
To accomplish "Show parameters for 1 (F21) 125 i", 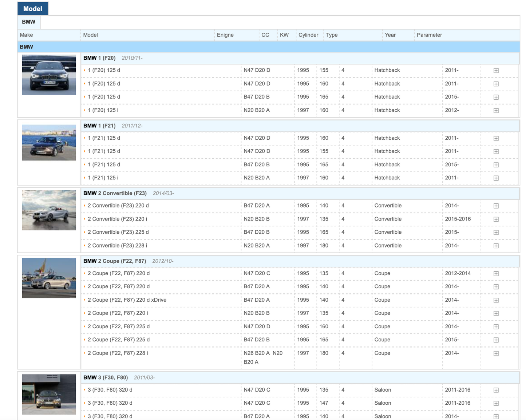I will tap(496, 178).
